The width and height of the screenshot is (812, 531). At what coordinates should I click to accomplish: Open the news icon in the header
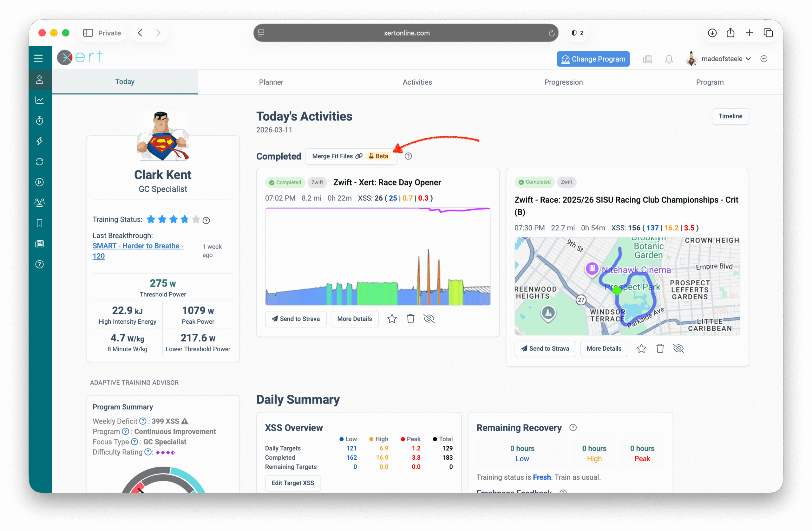[x=648, y=59]
